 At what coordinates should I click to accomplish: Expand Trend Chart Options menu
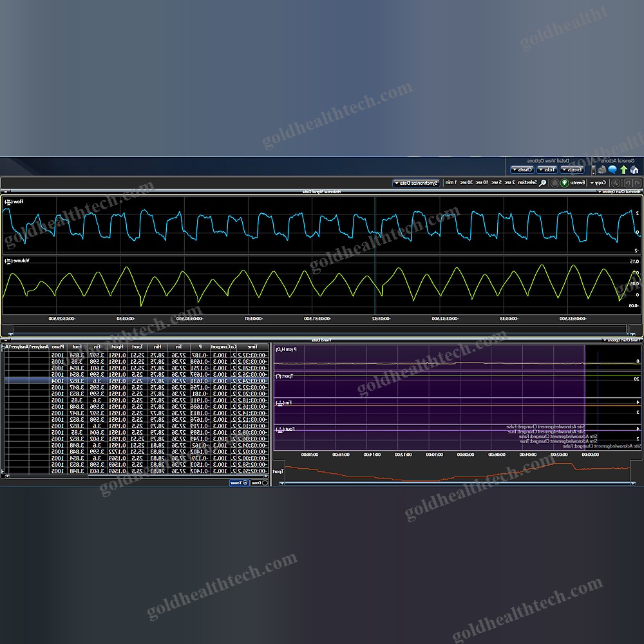point(622,340)
